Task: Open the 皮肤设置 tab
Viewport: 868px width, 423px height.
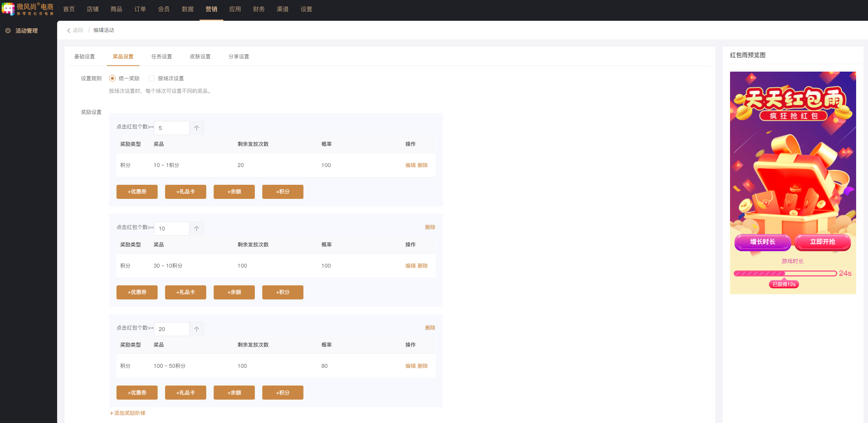Action: 200,56
